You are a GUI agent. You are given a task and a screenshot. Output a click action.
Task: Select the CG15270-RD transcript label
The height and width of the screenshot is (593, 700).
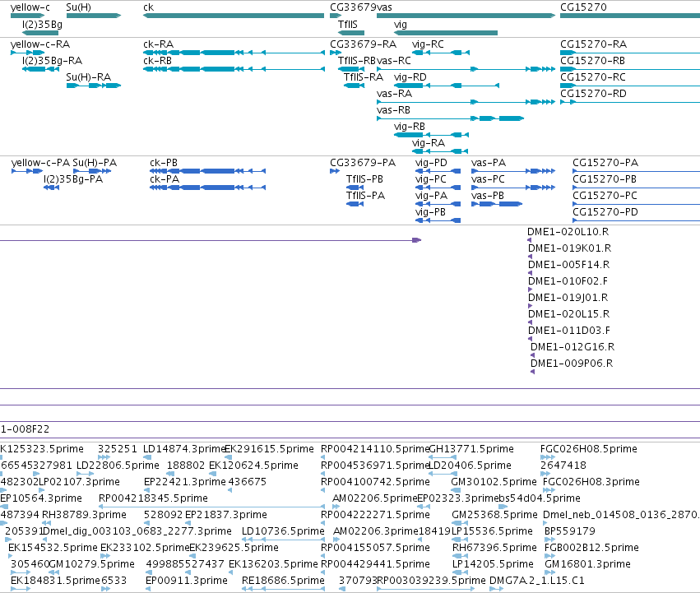(x=593, y=94)
